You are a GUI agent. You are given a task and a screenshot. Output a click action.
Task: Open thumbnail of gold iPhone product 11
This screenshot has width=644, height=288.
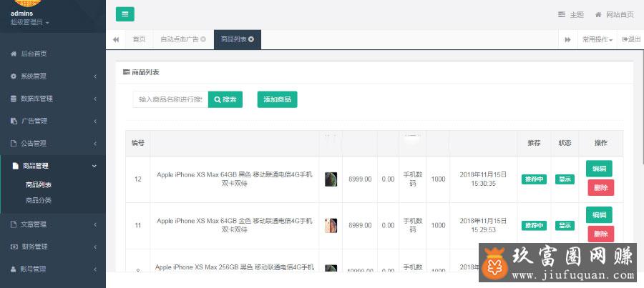tap(331, 226)
